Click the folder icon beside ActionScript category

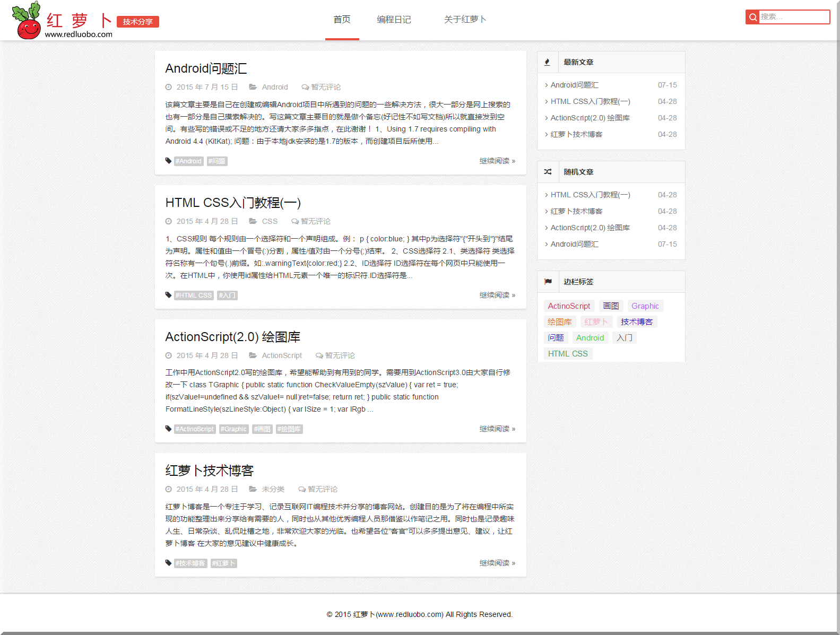coord(253,355)
